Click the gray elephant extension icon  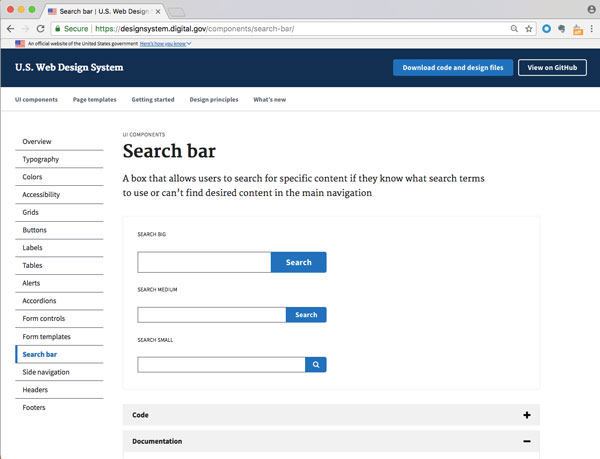(x=562, y=29)
